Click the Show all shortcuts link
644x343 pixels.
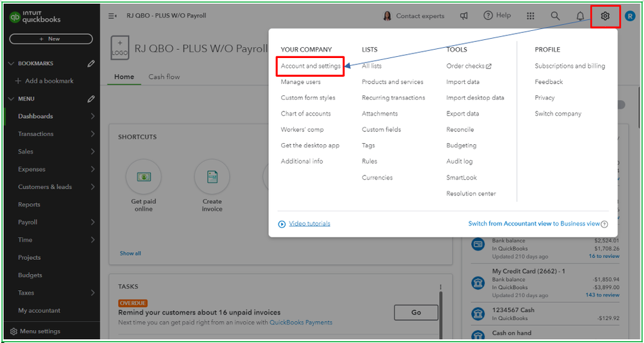[130, 253]
